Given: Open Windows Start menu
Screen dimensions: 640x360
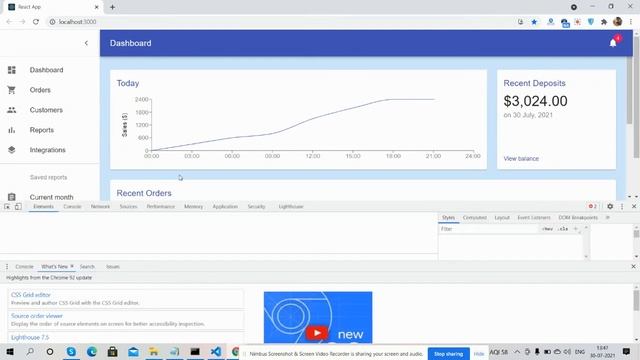Looking at the screenshot, I should [x=10, y=351].
